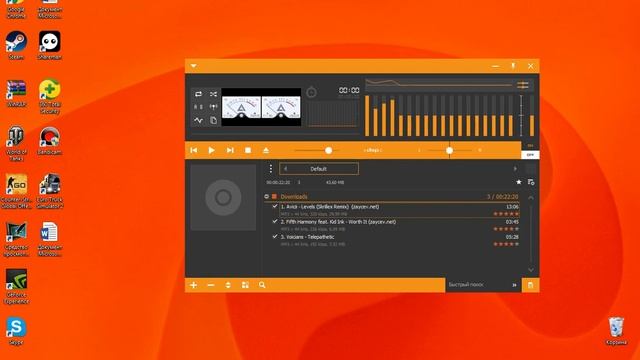
Task: Click the A-B repeat icon
Action: click(x=198, y=107)
